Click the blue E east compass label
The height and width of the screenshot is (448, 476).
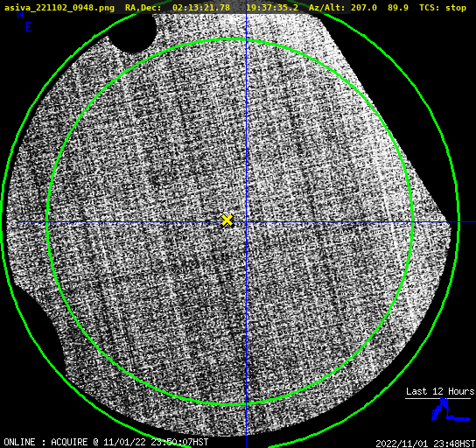point(29,27)
